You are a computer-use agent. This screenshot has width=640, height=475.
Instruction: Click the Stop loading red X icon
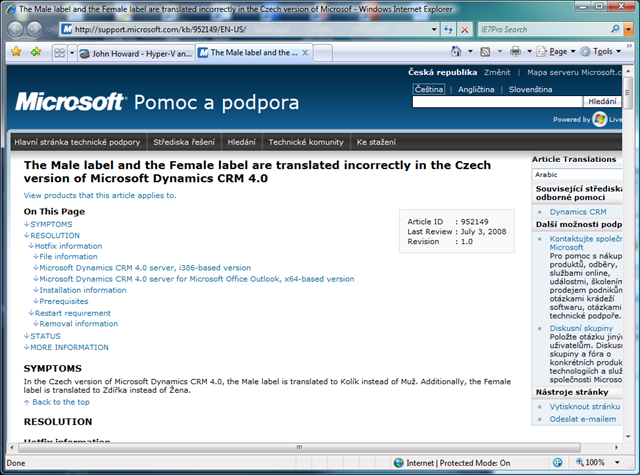464,29
